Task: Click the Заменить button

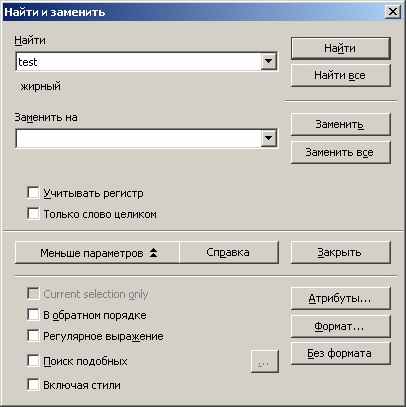Action: pyautogui.click(x=340, y=124)
